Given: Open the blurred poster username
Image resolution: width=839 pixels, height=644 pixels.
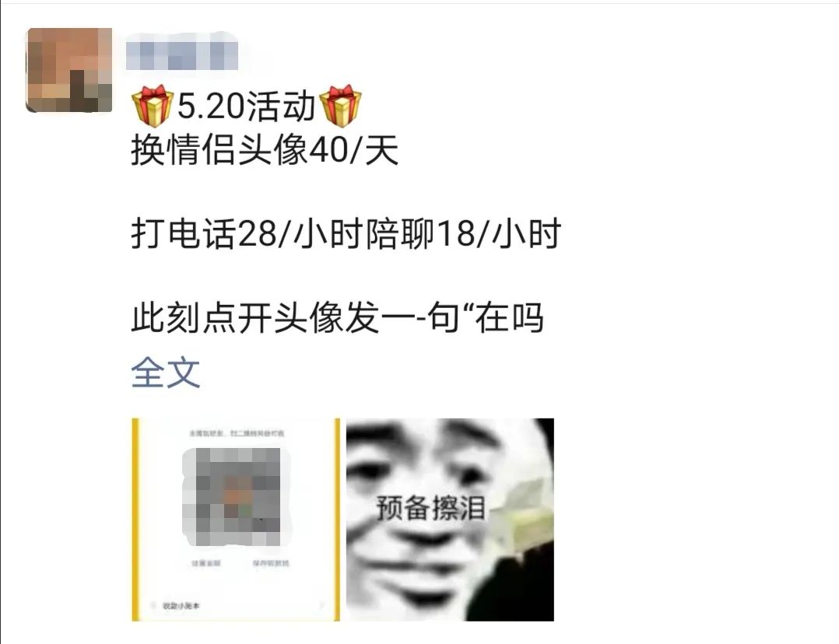Looking at the screenshot, I should (182, 52).
